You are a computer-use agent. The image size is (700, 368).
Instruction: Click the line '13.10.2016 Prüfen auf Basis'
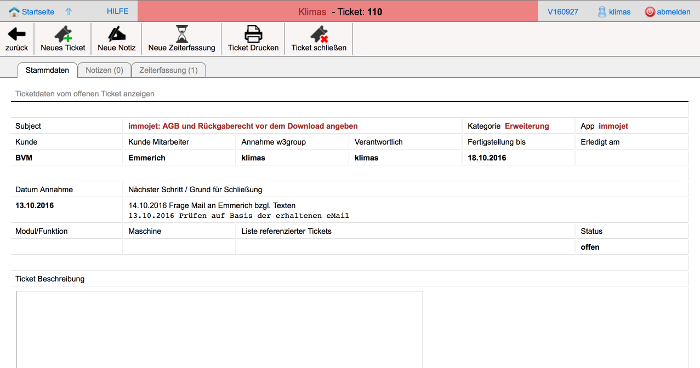(238, 216)
